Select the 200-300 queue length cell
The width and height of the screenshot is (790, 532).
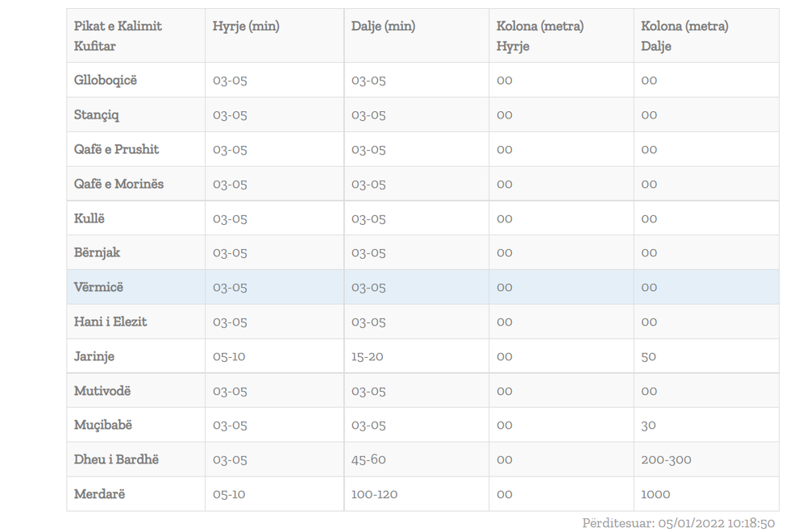pos(666,459)
